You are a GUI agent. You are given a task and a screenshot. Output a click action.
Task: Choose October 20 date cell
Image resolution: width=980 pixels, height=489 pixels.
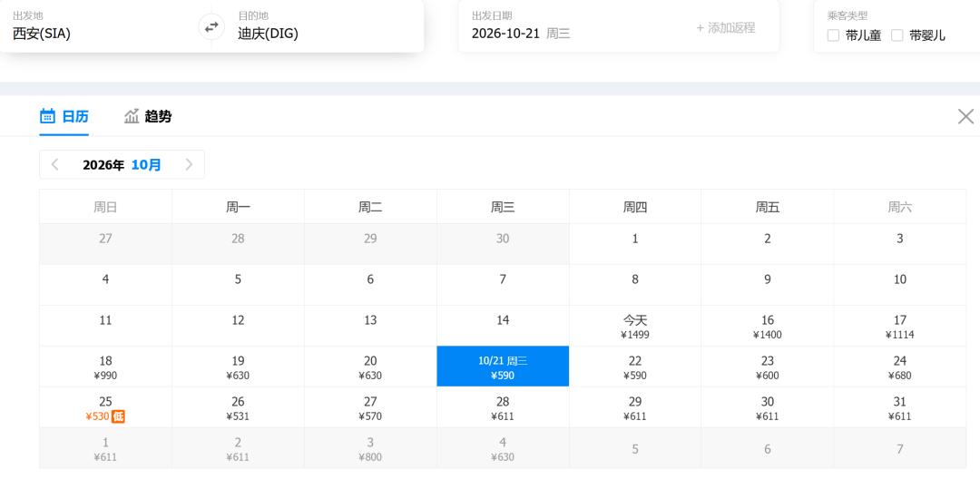(x=370, y=367)
